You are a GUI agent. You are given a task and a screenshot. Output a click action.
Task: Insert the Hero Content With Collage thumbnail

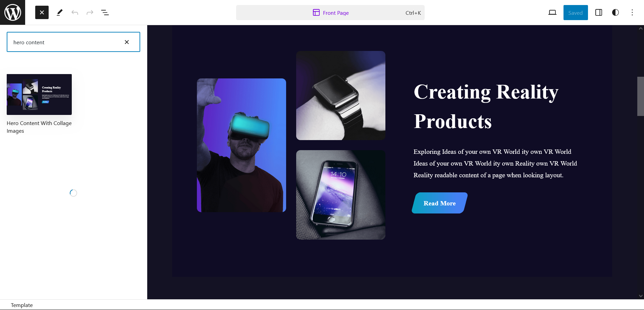tap(39, 95)
